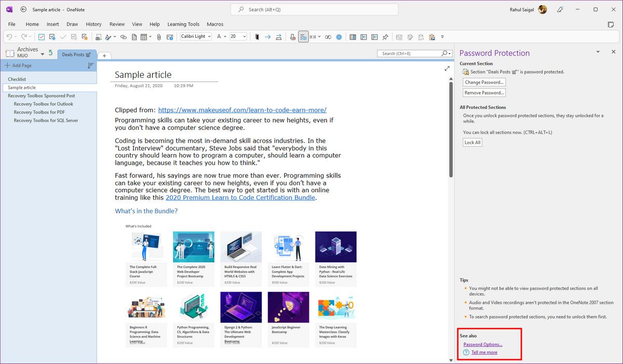The width and height of the screenshot is (623, 364).
Task: Open the Password Options link
Action: 483,344
